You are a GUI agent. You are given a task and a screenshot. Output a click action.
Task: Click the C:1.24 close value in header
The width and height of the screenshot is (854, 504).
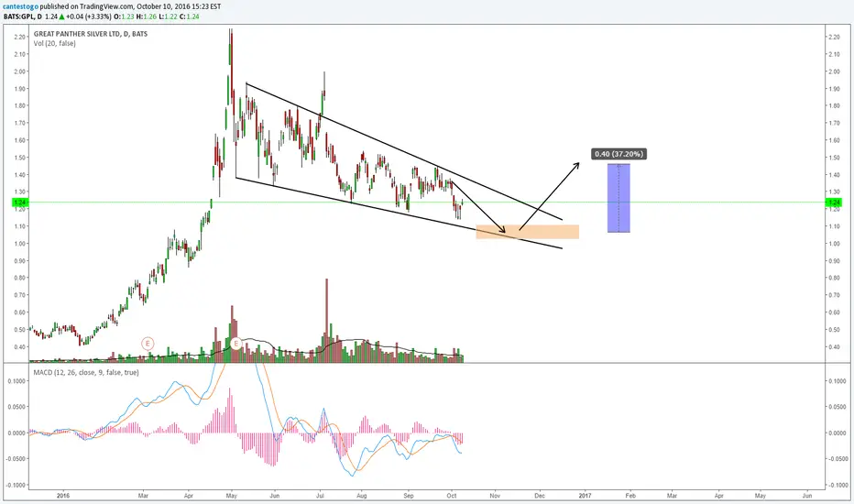pos(189,16)
